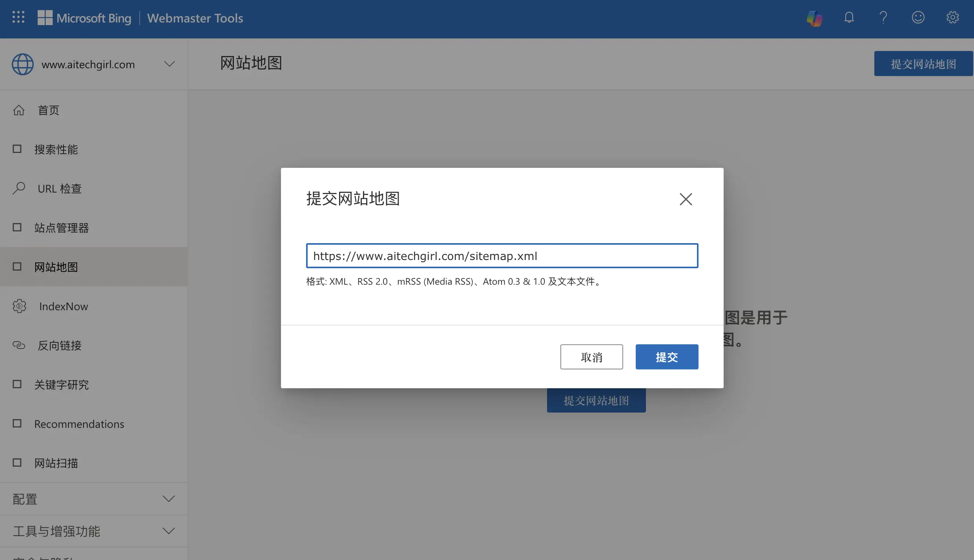Screen dimensions: 974x560
Task: Click the sitemap URL input field
Action: (x=502, y=256)
